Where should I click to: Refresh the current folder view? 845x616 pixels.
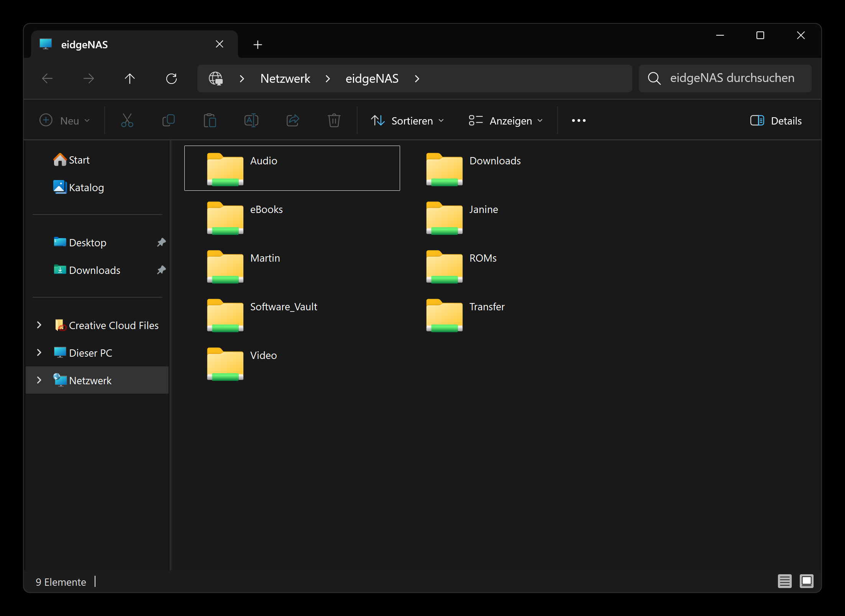[171, 79]
